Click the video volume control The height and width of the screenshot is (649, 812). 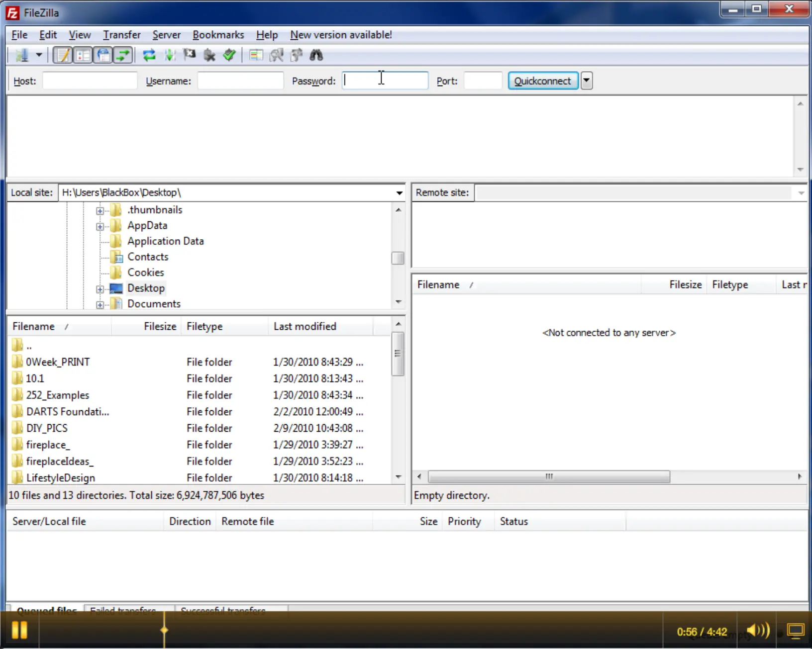(758, 631)
